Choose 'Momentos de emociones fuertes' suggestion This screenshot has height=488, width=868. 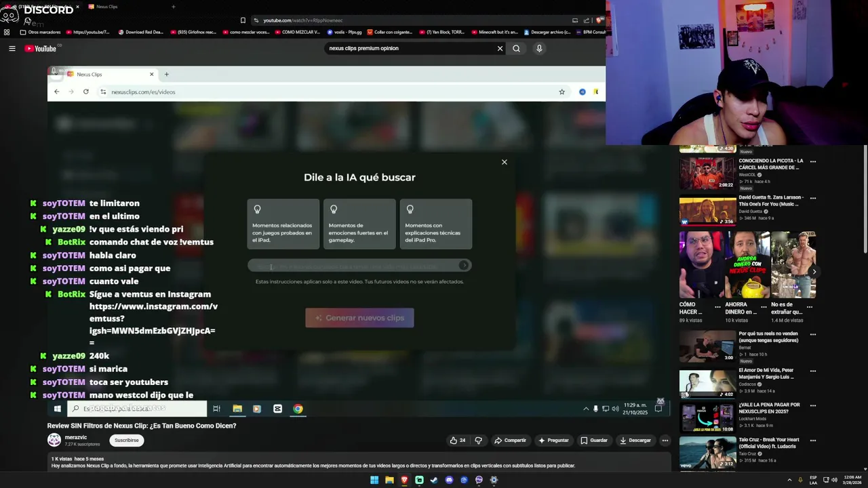(x=359, y=224)
